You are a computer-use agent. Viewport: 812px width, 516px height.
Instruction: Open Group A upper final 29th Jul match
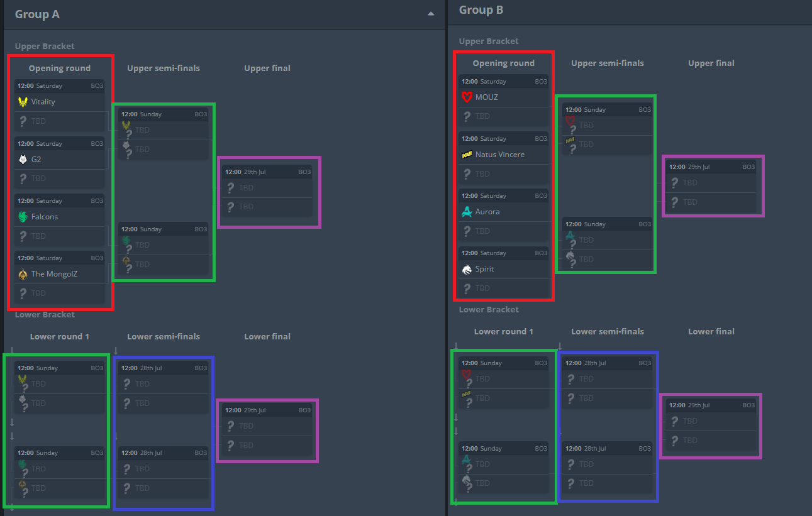[267, 191]
